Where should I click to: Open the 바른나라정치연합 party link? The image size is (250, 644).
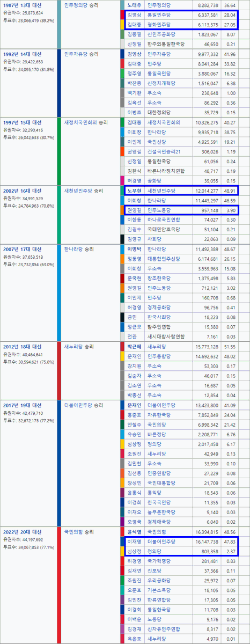(166, 171)
